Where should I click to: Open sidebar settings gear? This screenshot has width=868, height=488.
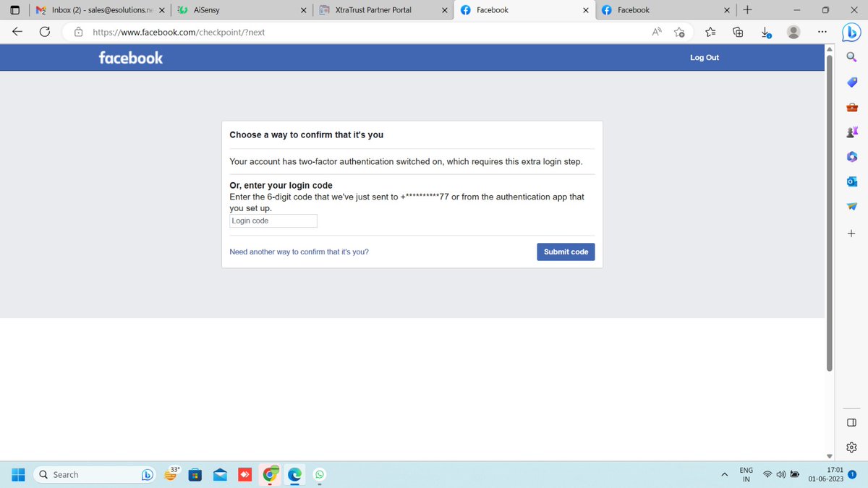point(851,447)
